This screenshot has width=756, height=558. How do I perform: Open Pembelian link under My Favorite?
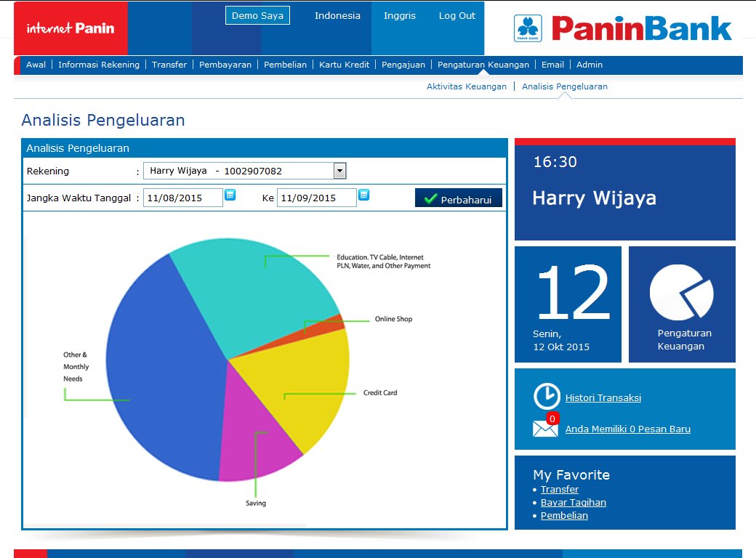[x=564, y=515]
